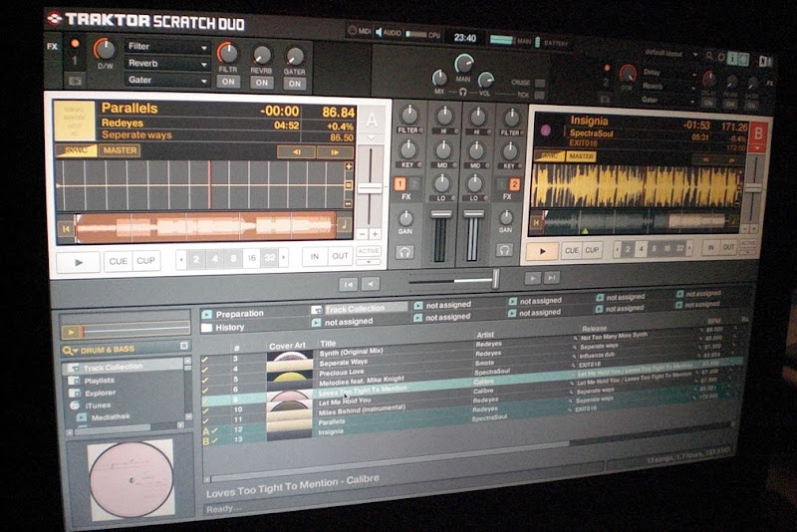Open the Filter effect dropdown

tap(167, 46)
